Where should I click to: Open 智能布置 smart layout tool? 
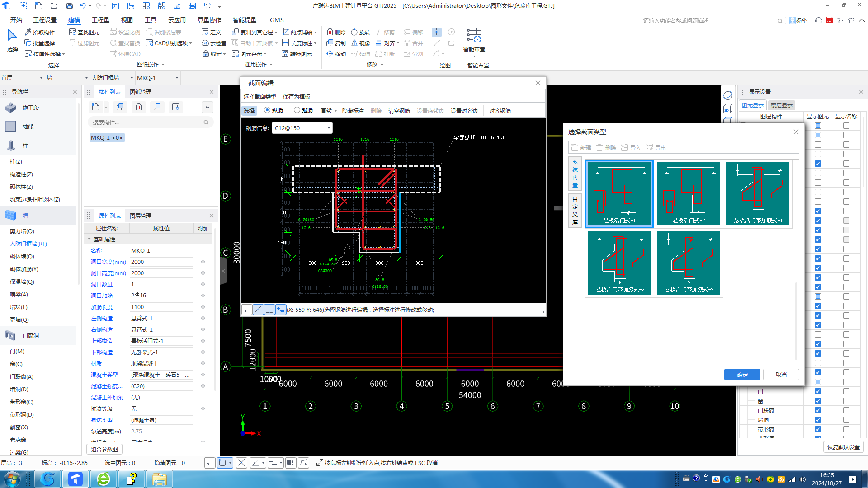click(x=474, y=41)
